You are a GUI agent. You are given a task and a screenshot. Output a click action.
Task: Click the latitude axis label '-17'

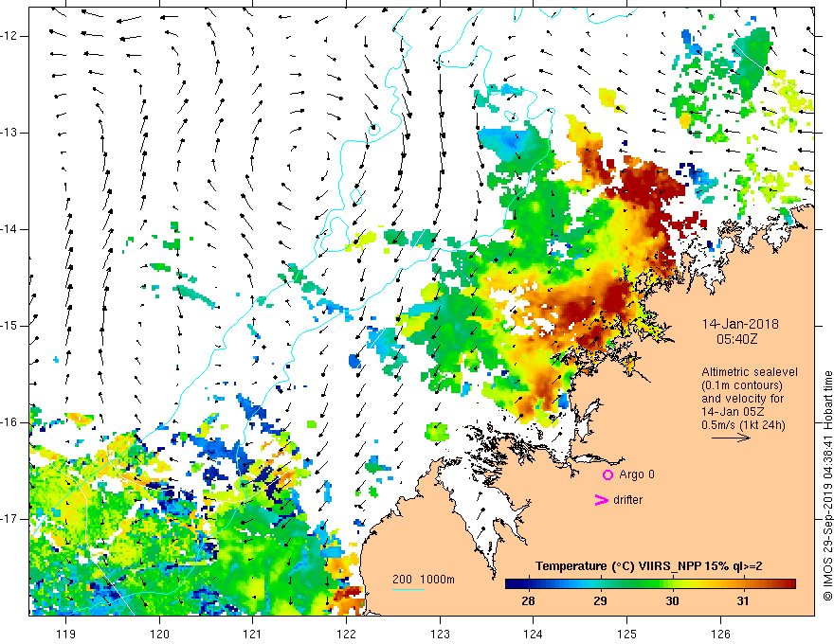coord(9,519)
